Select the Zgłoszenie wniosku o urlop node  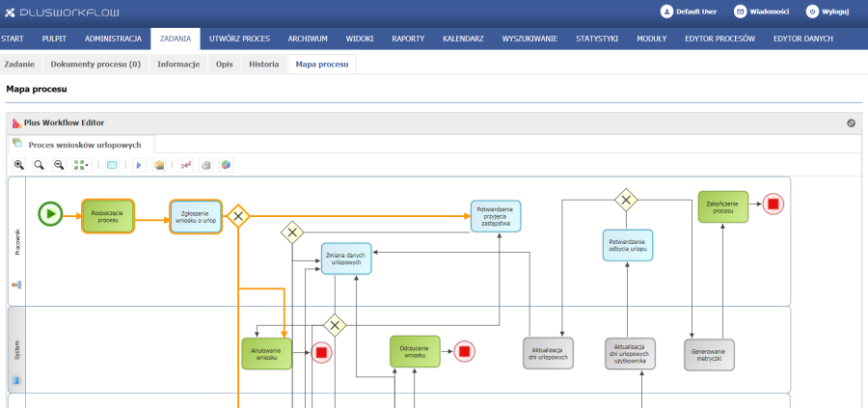click(196, 216)
